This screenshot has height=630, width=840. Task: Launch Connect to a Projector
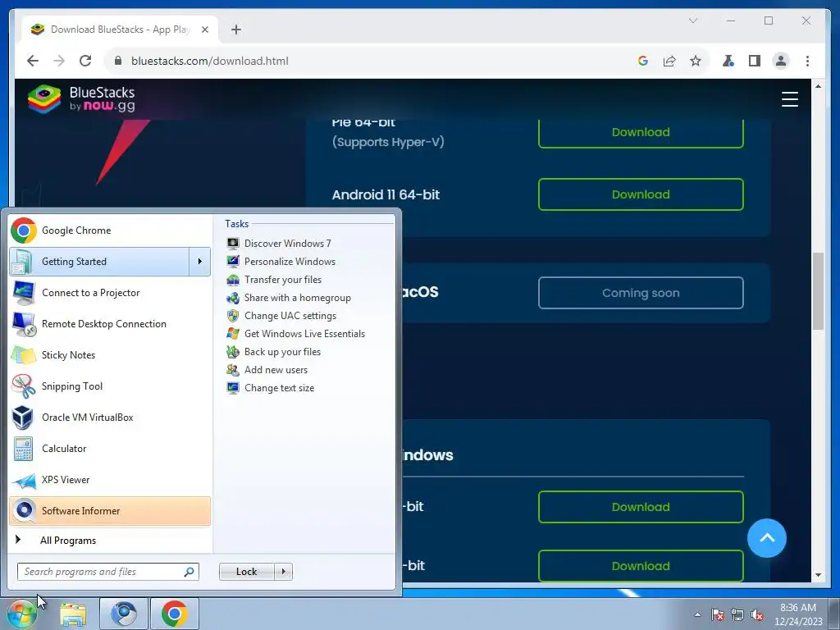point(110,293)
